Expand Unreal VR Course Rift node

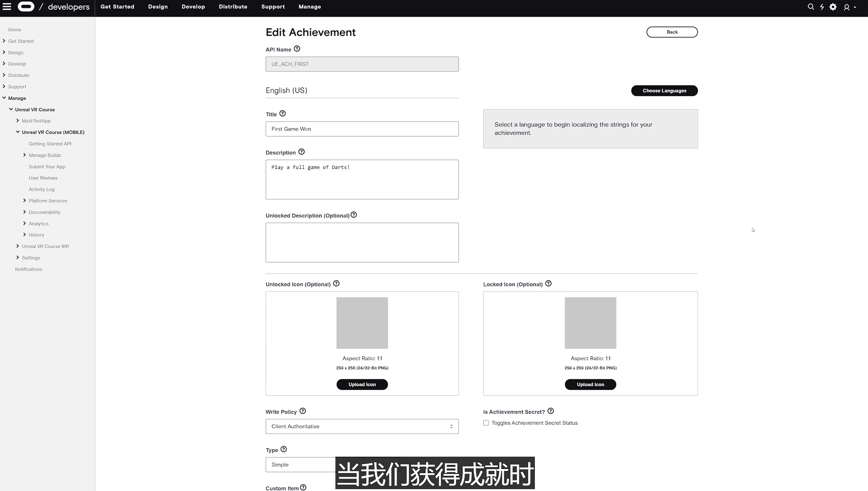(18, 246)
